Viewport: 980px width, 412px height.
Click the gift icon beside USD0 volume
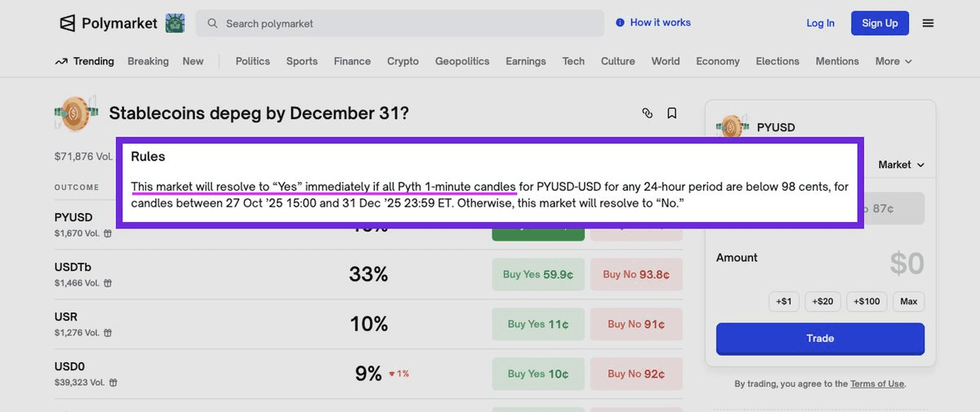click(114, 383)
